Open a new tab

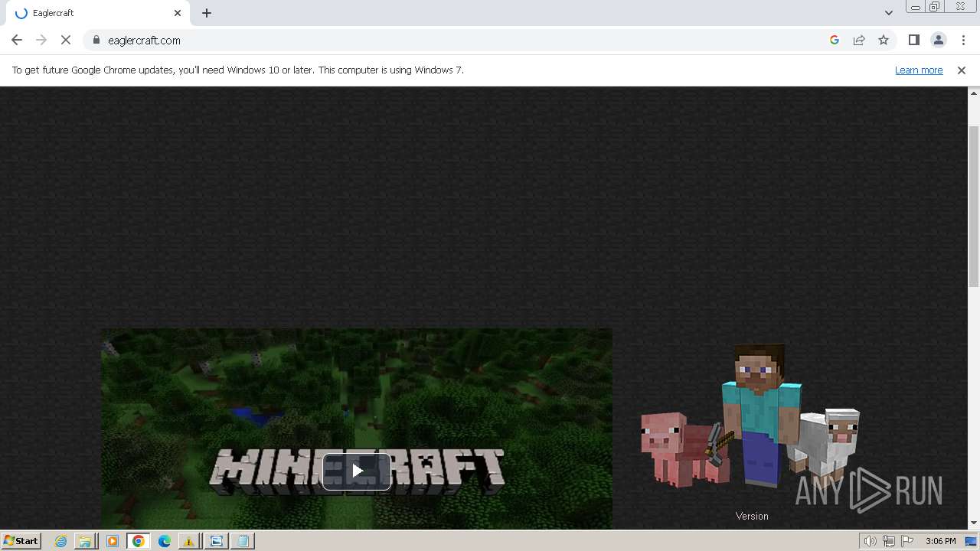click(207, 13)
